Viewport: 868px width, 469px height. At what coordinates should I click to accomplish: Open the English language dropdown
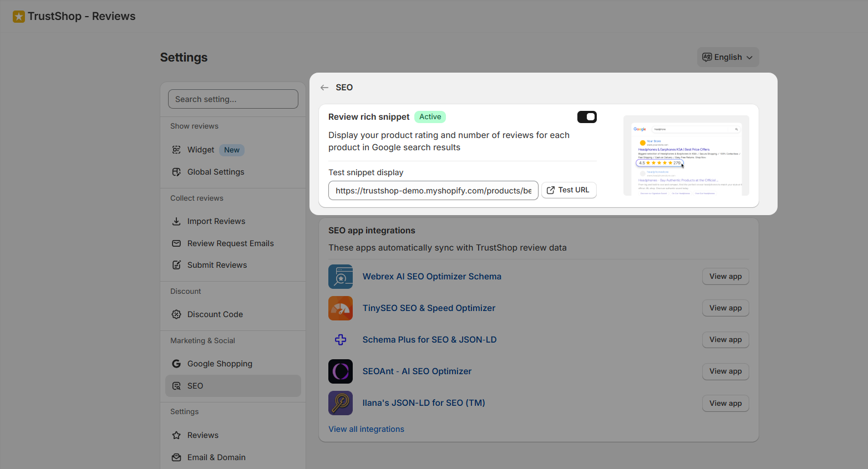click(728, 57)
